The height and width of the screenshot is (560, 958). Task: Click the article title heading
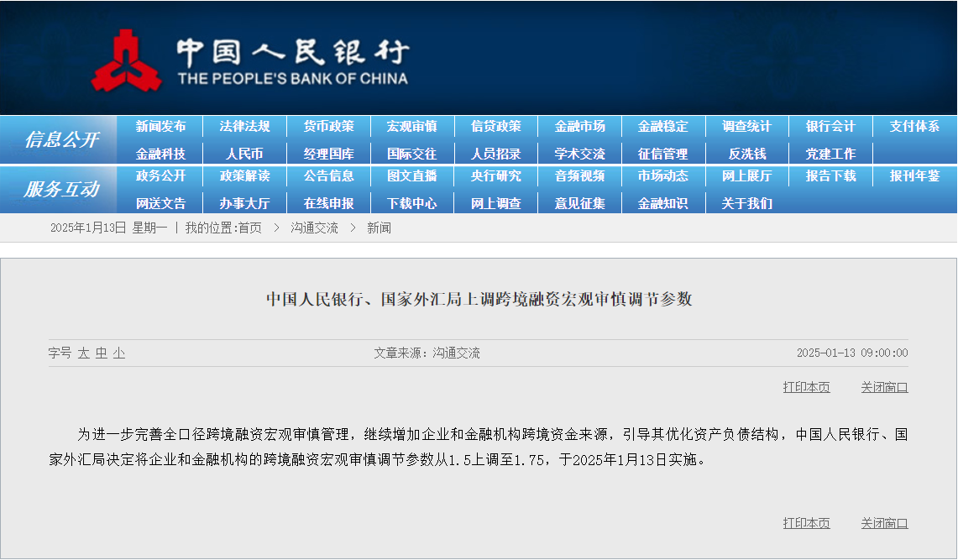[x=479, y=300]
